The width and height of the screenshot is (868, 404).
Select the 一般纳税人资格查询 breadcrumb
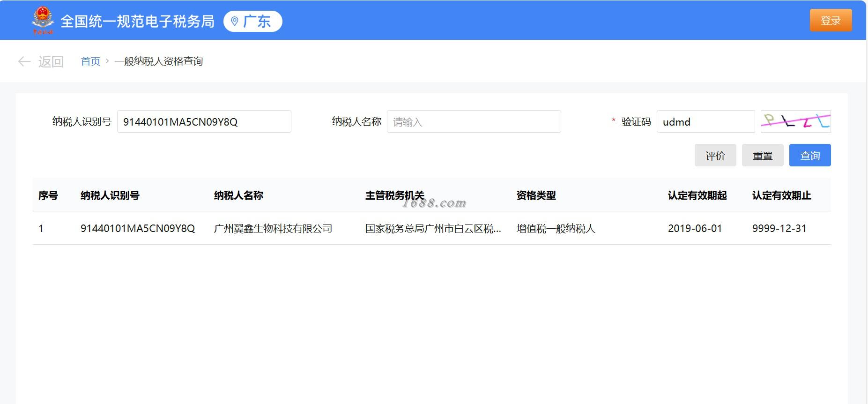(159, 61)
